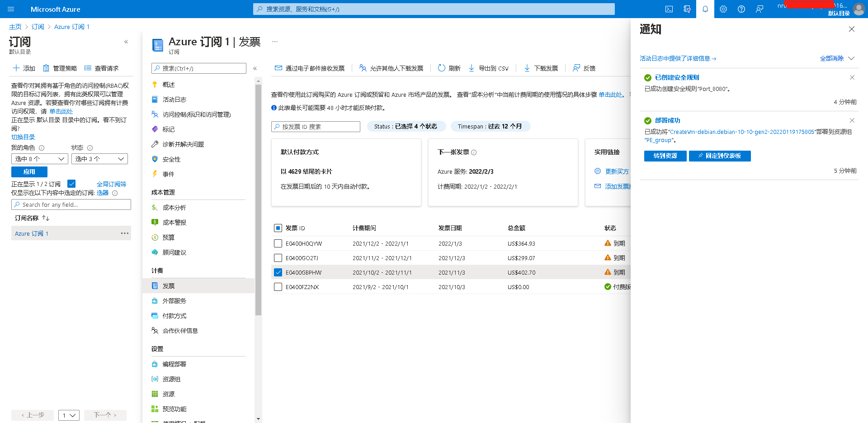Click the 转到资源 button
This screenshot has height=423, width=868.
(x=665, y=156)
